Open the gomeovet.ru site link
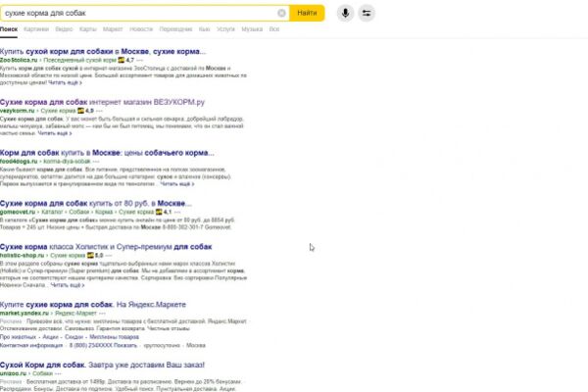Screen dimensions: 588x392 18,212
